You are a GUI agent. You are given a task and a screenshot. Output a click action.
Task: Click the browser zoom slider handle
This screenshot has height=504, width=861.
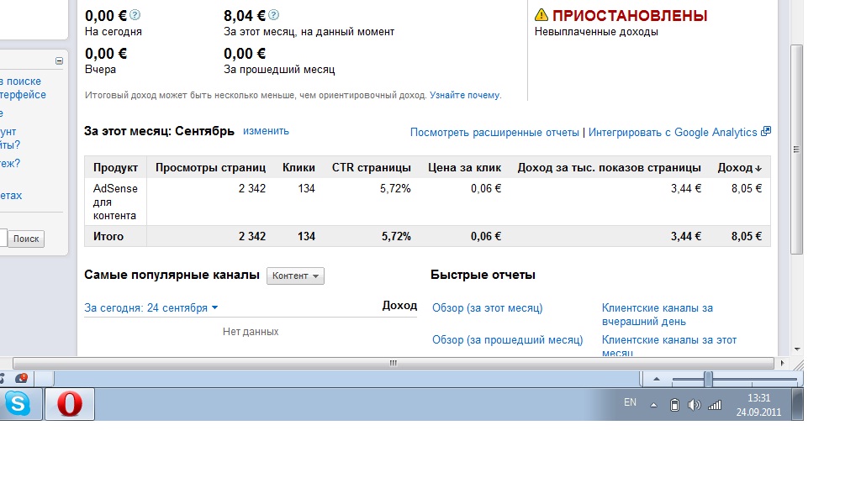[708, 380]
